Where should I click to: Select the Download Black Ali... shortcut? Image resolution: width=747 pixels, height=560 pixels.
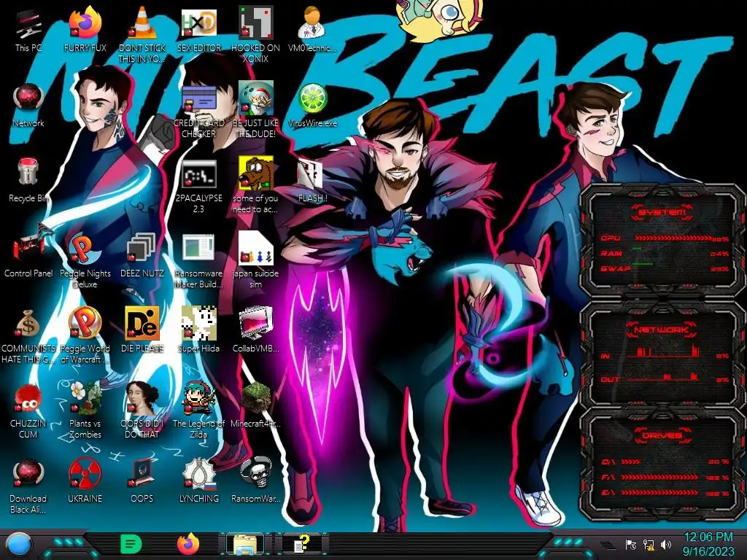(x=28, y=486)
